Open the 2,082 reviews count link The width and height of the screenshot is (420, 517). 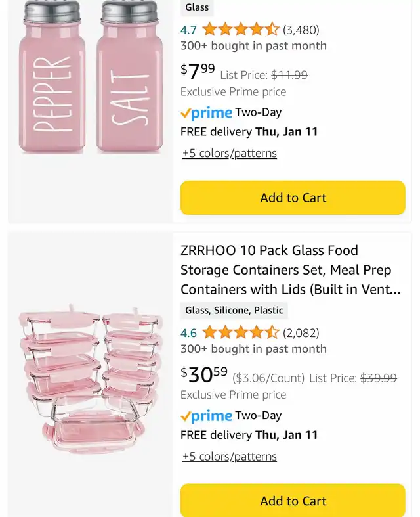click(x=301, y=332)
